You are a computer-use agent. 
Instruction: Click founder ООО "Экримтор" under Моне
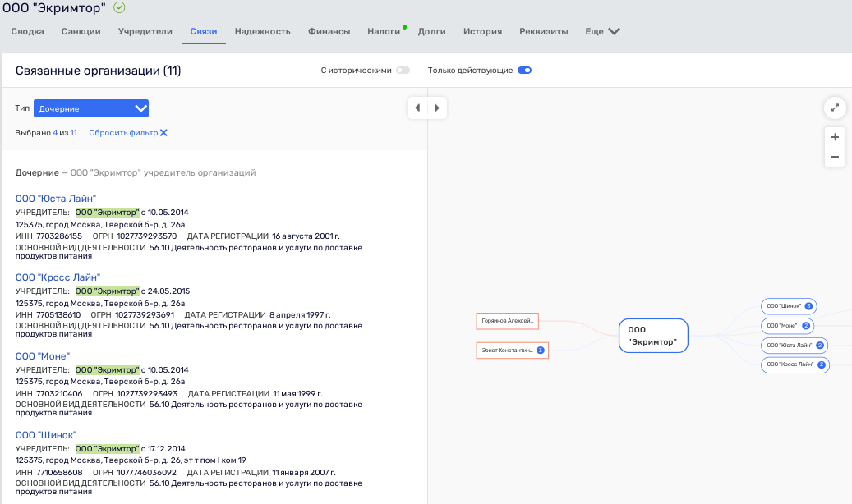point(107,370)
